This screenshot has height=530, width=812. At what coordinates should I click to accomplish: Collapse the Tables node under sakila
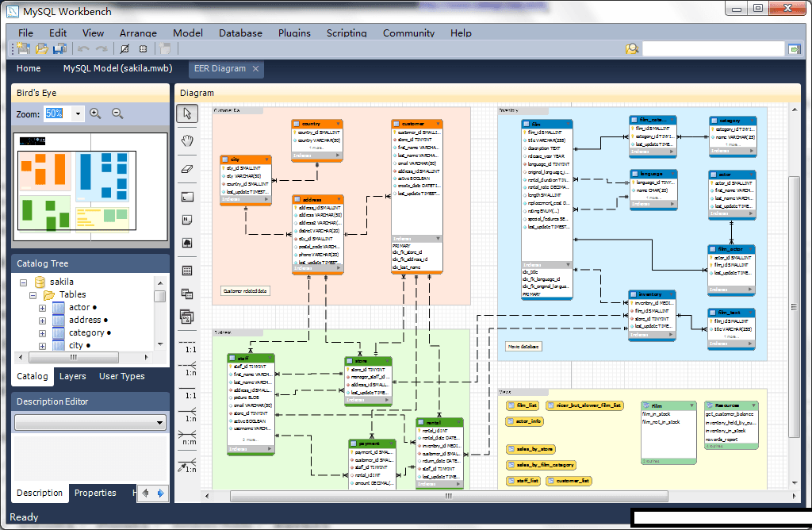pyautogui.click(x=33, y=294)
